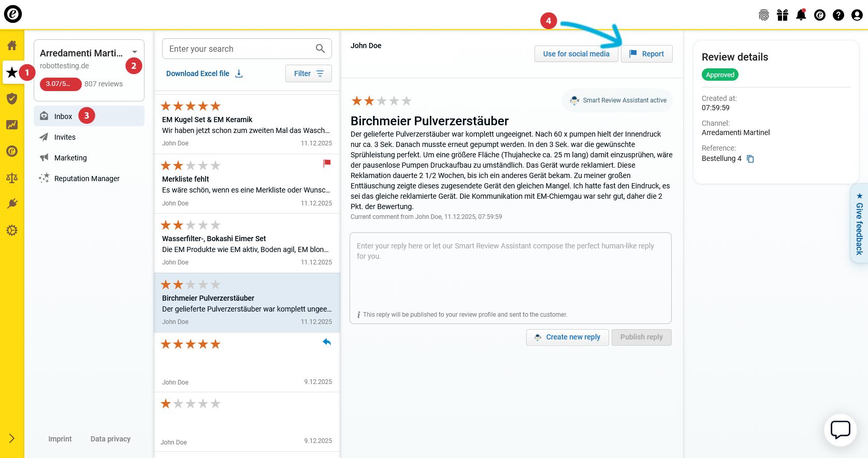Expand the Arredamenti Marti account dropdown
The width and height of the screenshot is (868, 458).
[135, 52]
